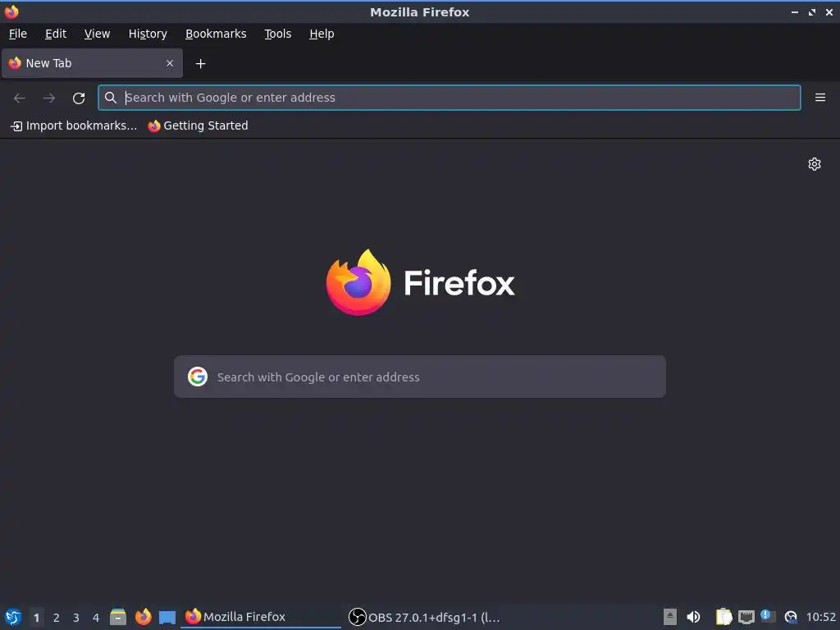The width and height of the screenshot is (840, 630).
Task: Maximize the Mozilla Firefox window
Action: [811, 11]
